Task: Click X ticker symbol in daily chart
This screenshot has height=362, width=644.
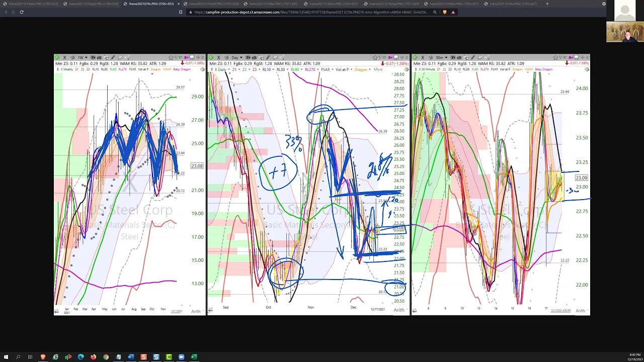Action: tap(218, 57)
